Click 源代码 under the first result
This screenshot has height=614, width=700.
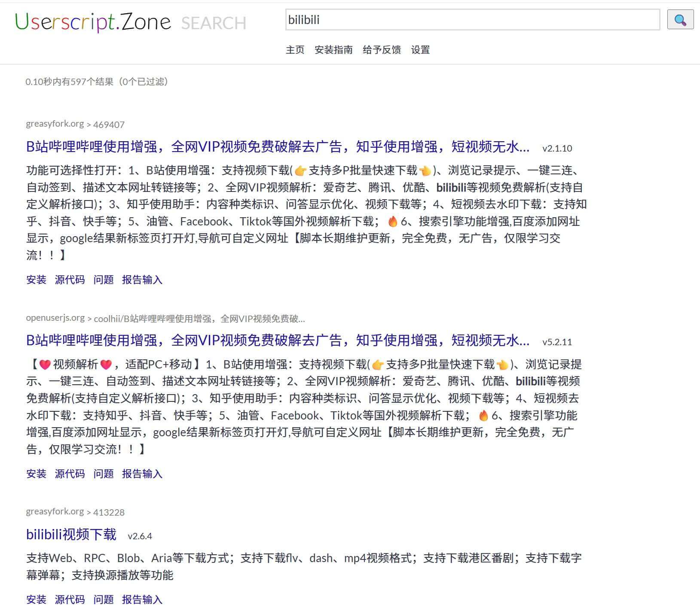tap(70, 280)
